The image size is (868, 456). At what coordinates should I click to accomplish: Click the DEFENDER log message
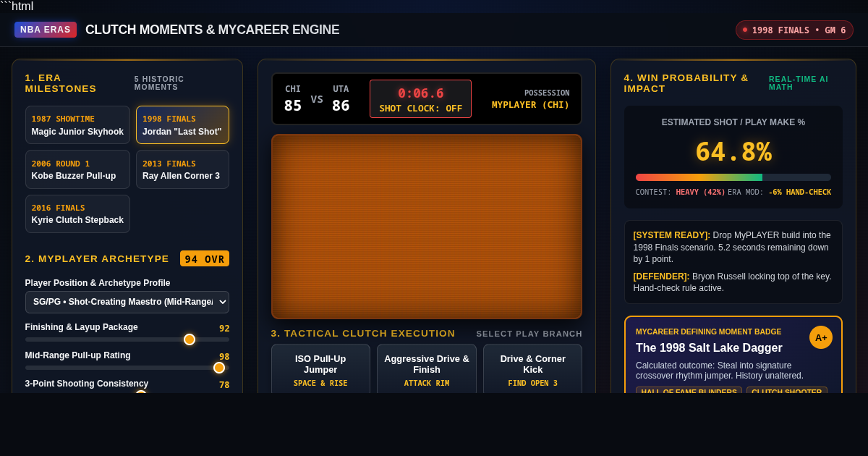pyautogui.click(x=733, y=282)
